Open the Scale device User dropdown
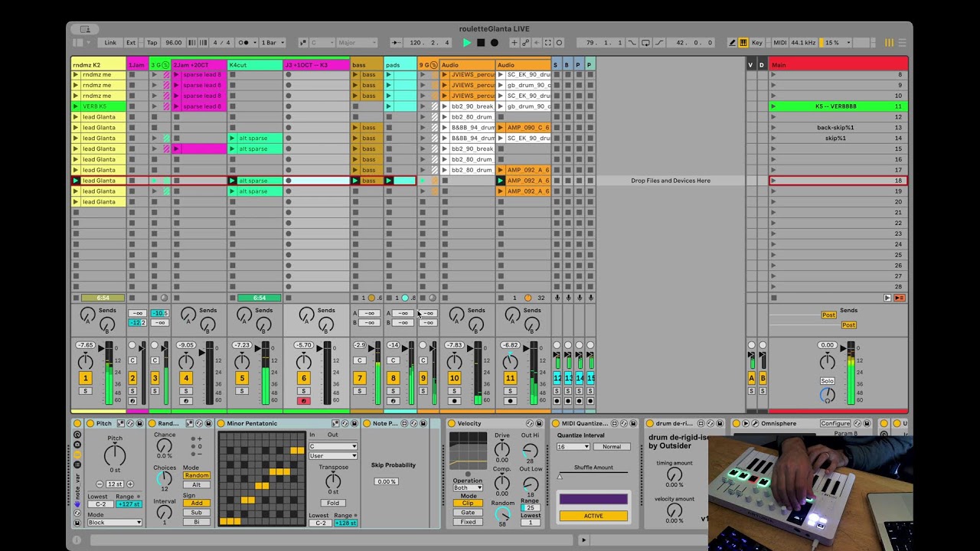The image size is (980, 551). click(x=333, y=455)
